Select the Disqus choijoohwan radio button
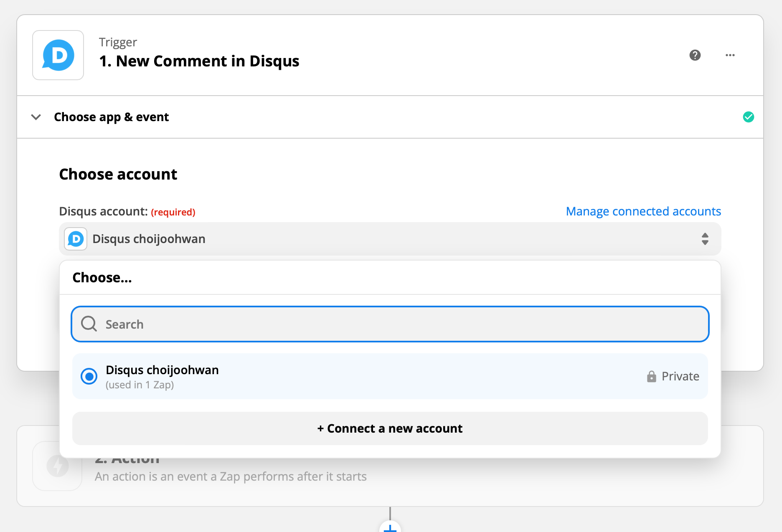The image size is (782, 532). 89,376
